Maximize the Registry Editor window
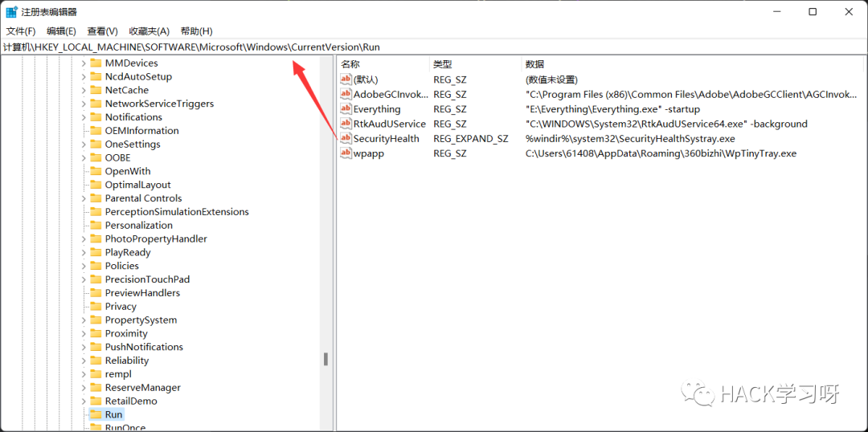The image size is (868, 432). pyautogui.click(x=813, y=11)
